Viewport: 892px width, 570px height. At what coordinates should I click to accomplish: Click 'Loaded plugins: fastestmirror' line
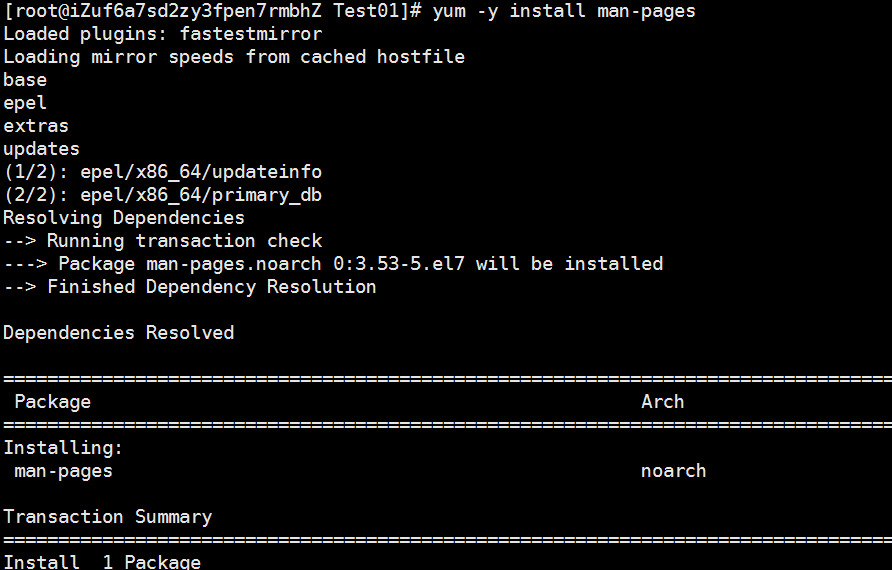point(163,35)
